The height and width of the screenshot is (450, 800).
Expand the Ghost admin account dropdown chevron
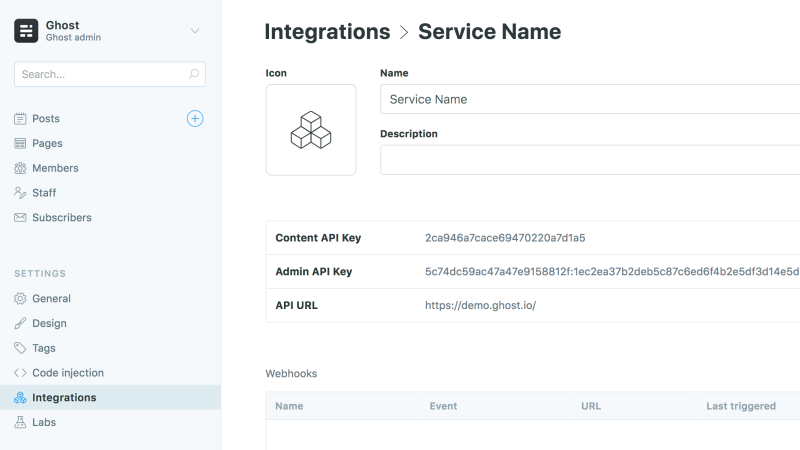tap(195, 31)
